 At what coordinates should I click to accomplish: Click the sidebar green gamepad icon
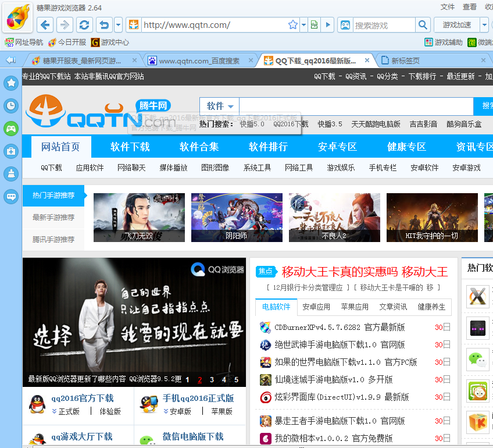pos(11,129)
